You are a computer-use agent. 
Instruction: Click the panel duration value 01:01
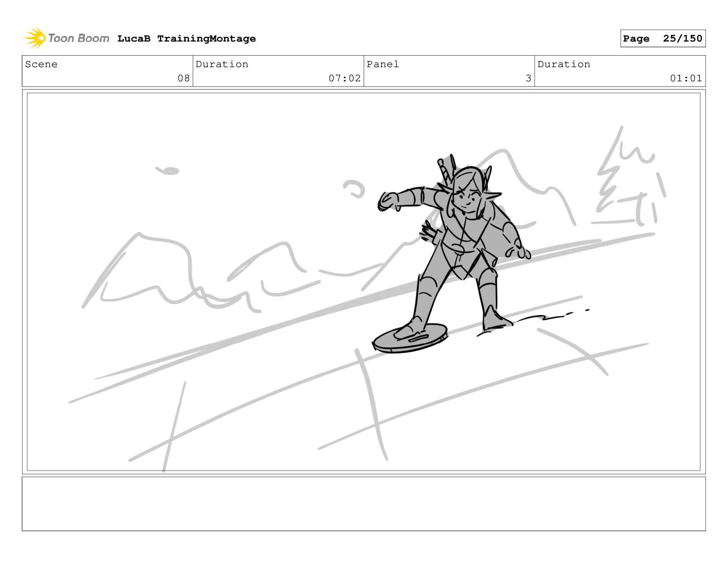point(686,78)
